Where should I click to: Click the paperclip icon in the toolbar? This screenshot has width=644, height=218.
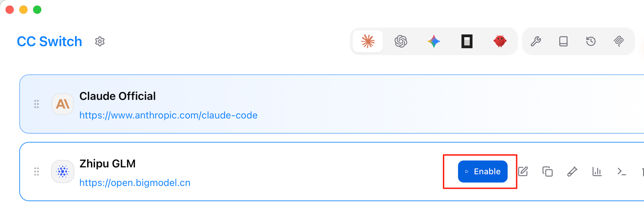click(x=619, y=42)
